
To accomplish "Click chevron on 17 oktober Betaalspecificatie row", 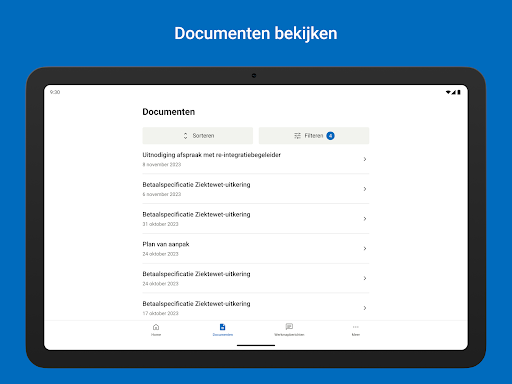I will click(365, 308).
